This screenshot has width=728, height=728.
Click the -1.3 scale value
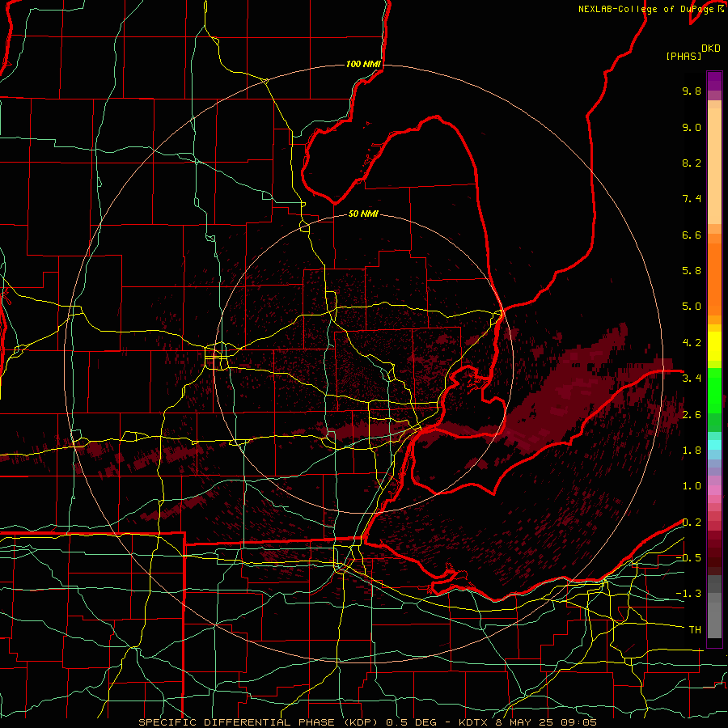point(688,594)
